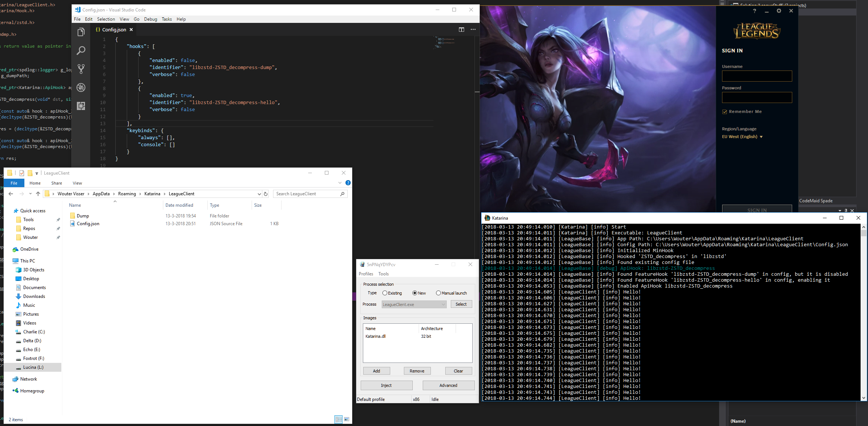Image resolution: width=868 pixels, height=426 pixels.
Task: Click the Username input field
Action: [757, 76]
